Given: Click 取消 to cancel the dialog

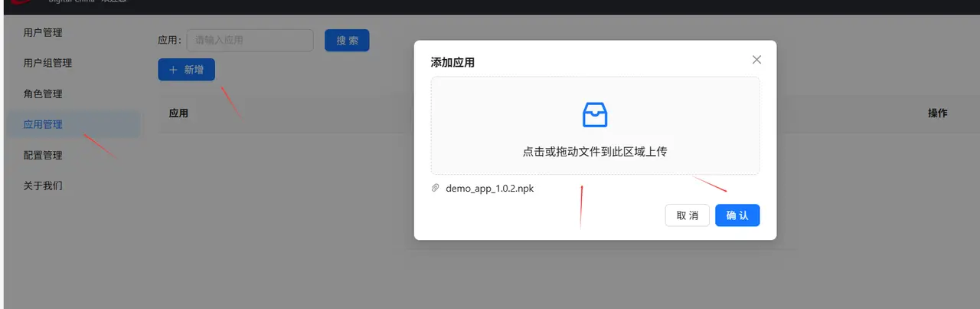Looking at the screenshot, I should [687, 215].
